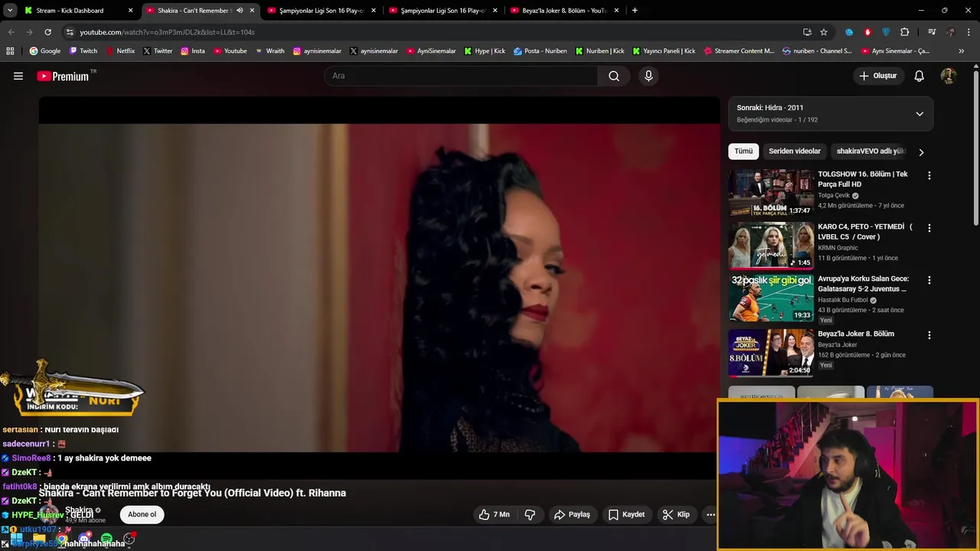Open Discord from taskbar

(84, 539)
